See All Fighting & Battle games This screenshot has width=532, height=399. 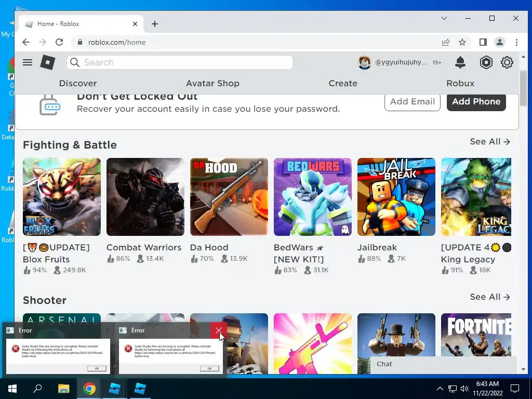coord(489,141)
